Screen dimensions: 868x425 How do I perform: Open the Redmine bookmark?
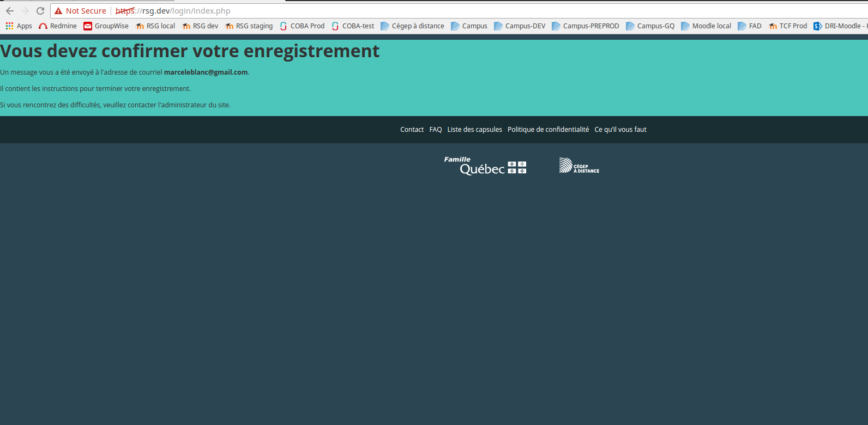(58, 26)
